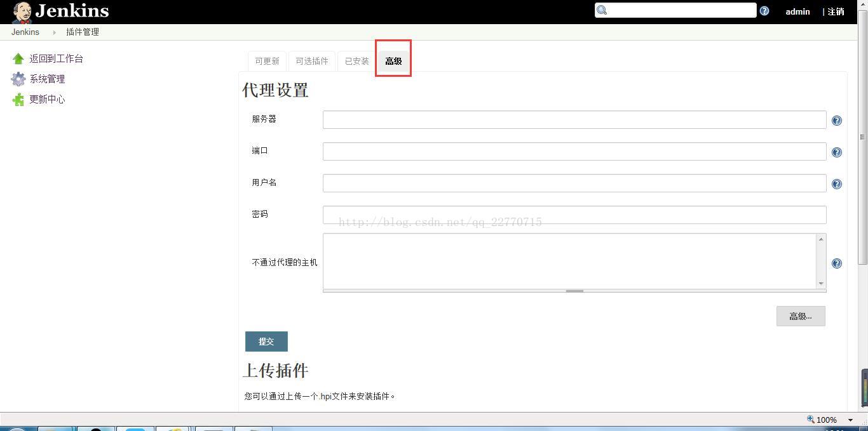The image size is (868, 431).
Task: Click textarea scrollbar up arrow
Action: point(821,239)
